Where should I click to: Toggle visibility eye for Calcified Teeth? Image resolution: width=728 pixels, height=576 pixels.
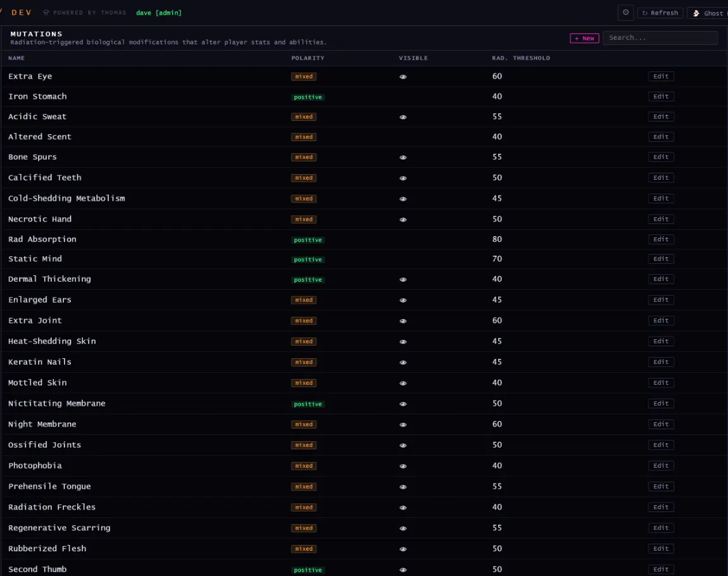[403, 178]
